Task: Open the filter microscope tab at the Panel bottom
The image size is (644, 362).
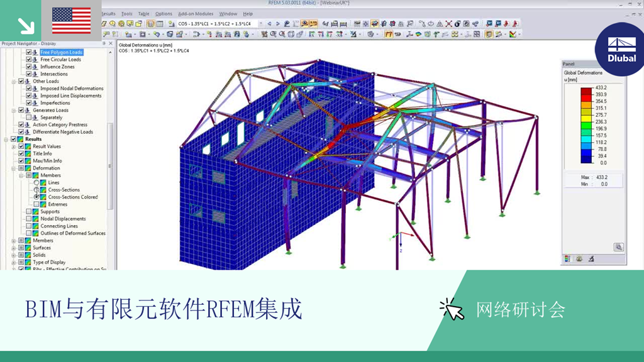Action: [591, 259]
